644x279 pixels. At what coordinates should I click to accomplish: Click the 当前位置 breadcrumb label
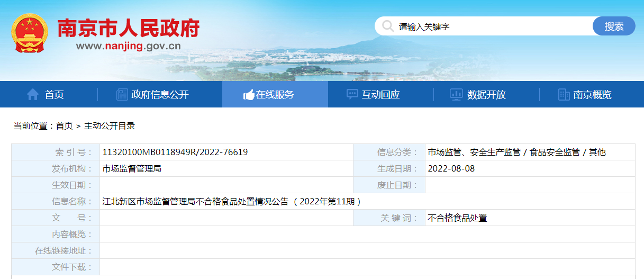click(33, 126)
